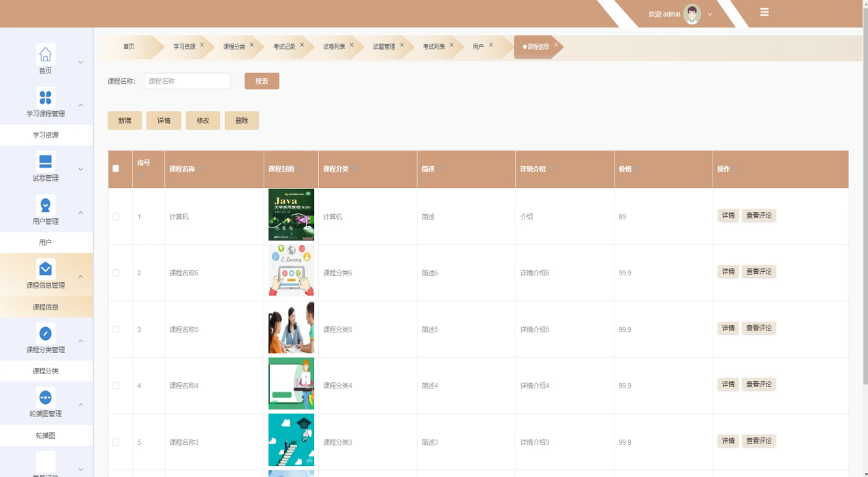Tick the checkbox for the 课程名称5 row
This screenshot has width=868, height=477.
116,329
